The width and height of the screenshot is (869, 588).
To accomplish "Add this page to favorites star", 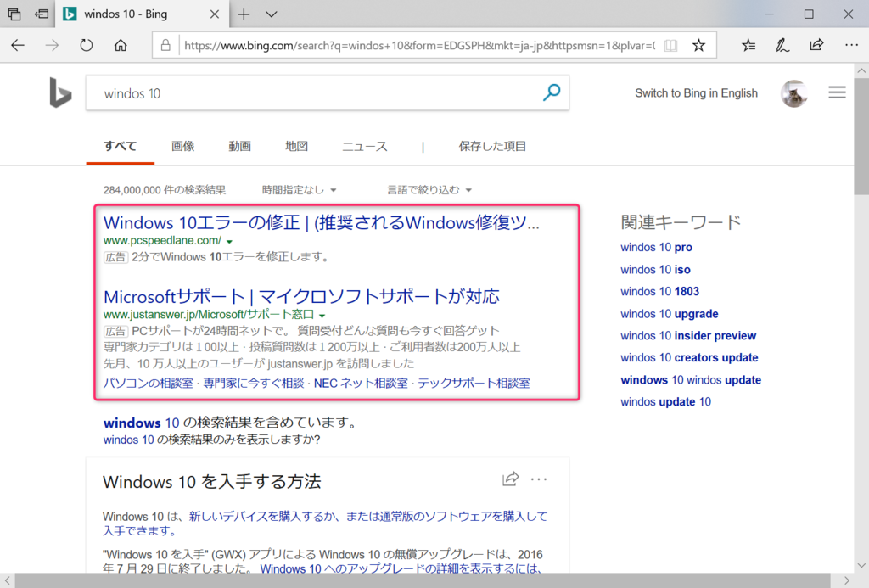I will coord(699,46).
